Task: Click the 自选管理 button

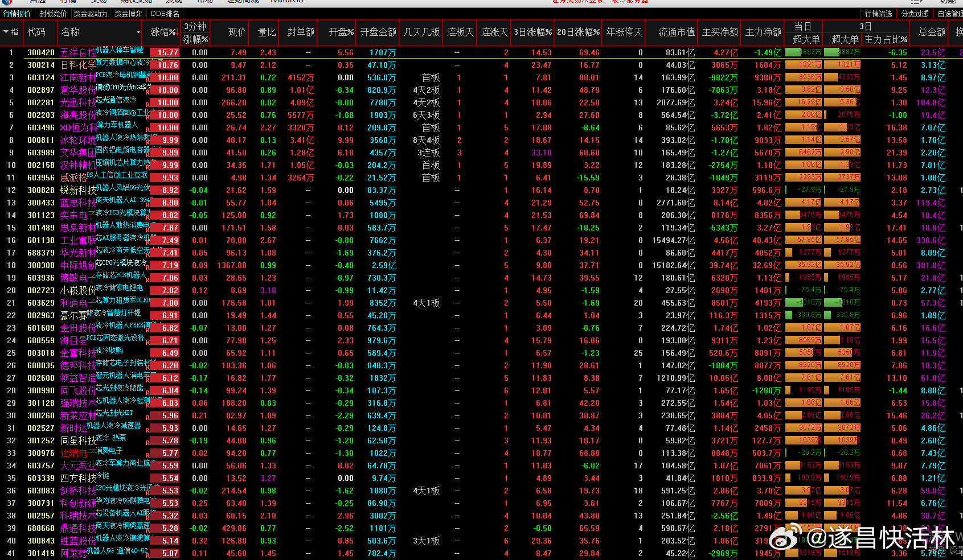Action: click(x=950, y=14)
